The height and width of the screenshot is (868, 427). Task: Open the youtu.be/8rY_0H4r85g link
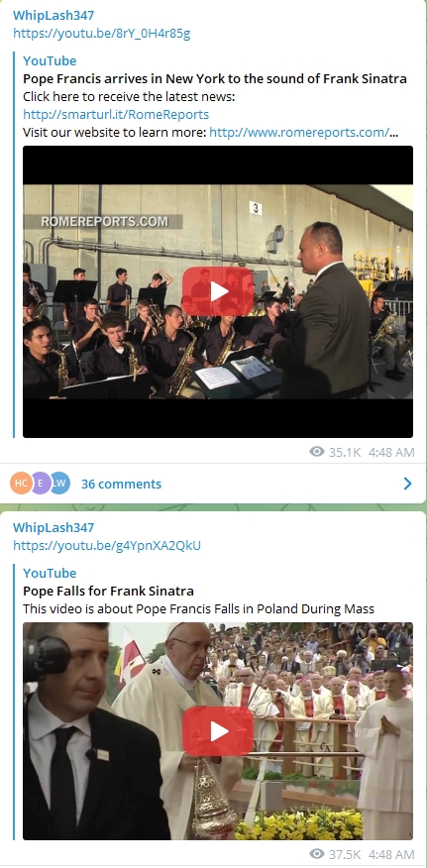click(101, 34)
